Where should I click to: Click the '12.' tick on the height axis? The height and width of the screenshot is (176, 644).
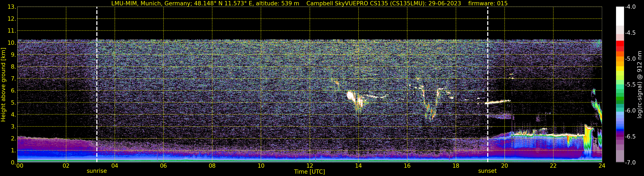[12, 19]
